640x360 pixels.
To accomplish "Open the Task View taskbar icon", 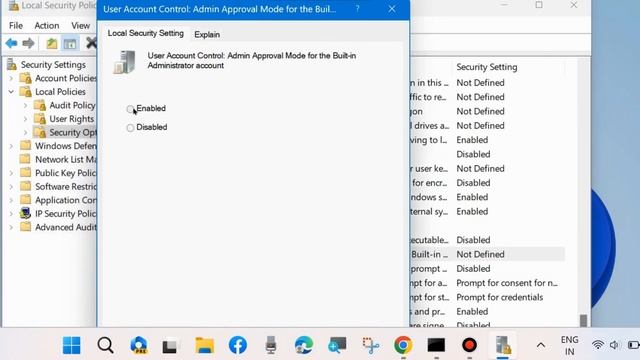I will [171, 346].
